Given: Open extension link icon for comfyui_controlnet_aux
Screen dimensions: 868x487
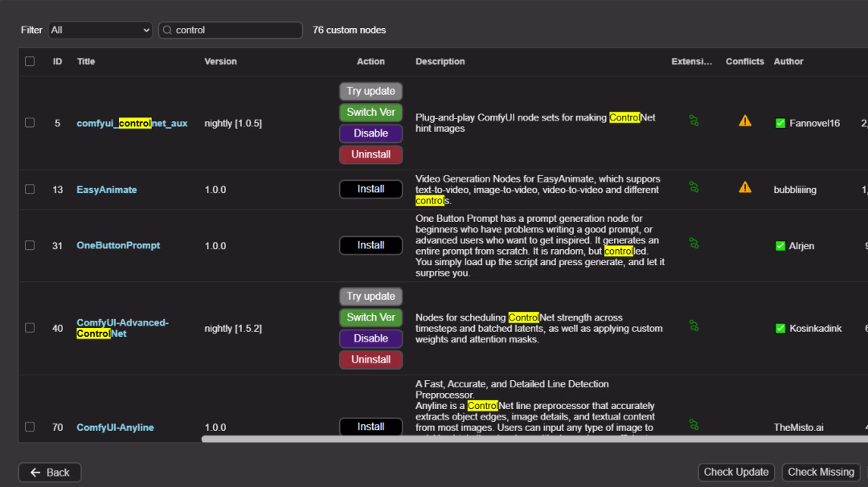Looking at the screenshot, I should click(694, 121).
